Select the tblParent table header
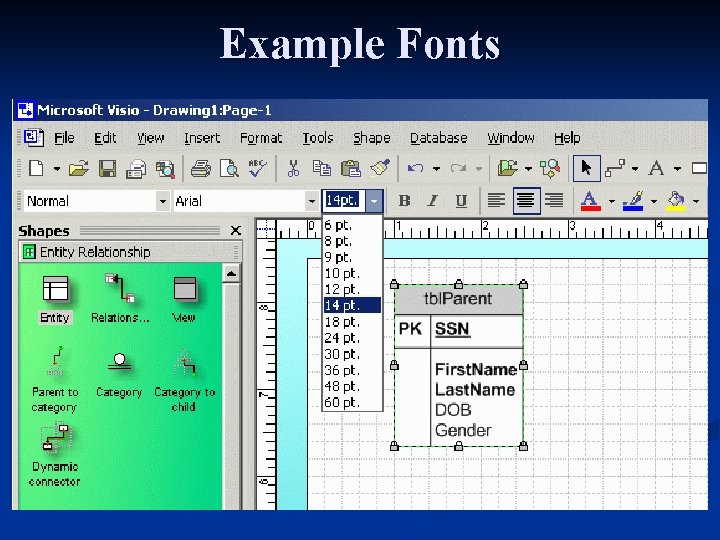This screenshot has width=720, height=540. (458, 299)
